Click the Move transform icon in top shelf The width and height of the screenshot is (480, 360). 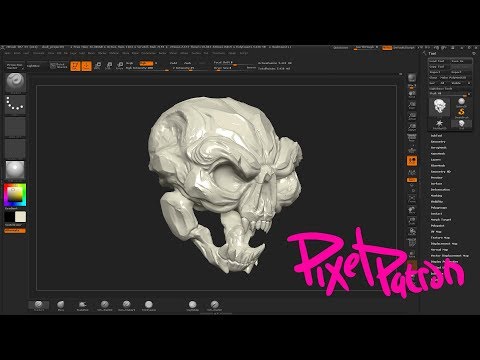[x=97, y=65]
